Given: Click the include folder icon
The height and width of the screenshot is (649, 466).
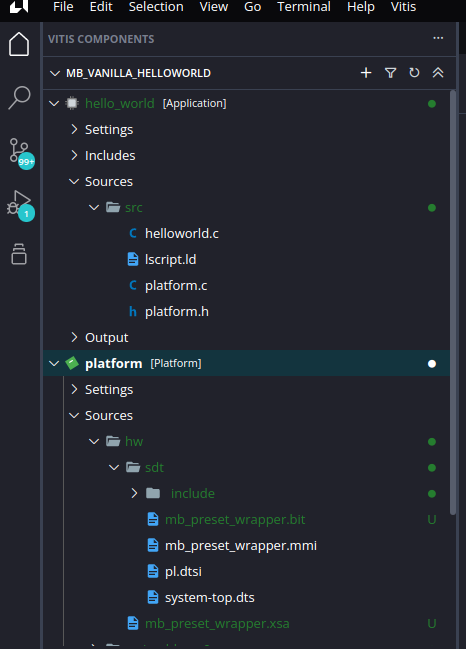Looking at the screenshot, I should coord(153,493).
